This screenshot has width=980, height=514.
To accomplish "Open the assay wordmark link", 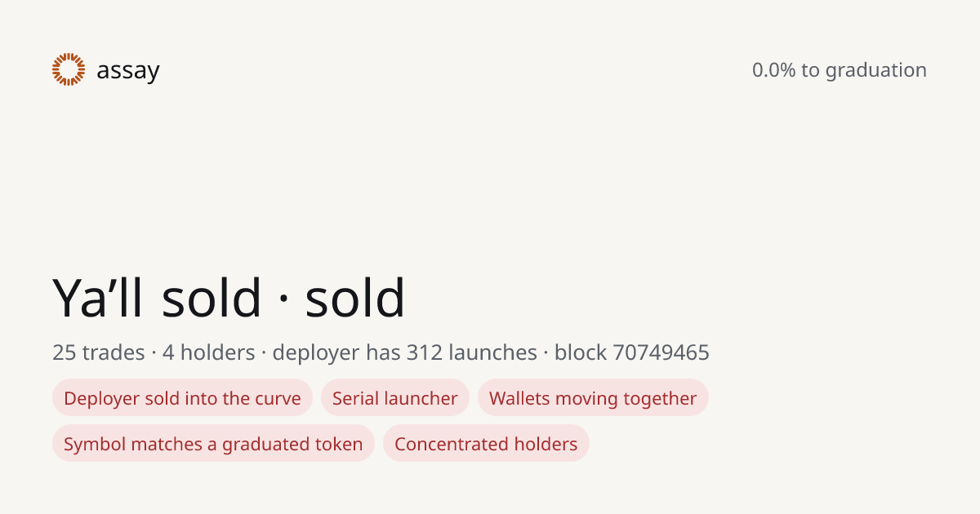I will (x=128, y=71).
